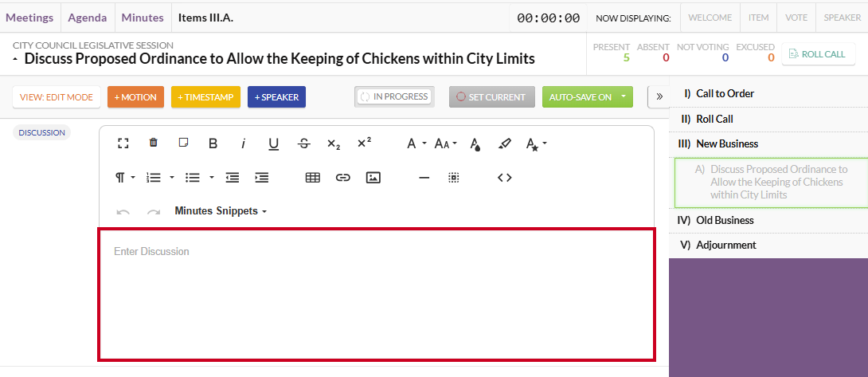Display the SPEAKER screen
This screenshot has width=868, height=377.
[x=842, y=18]
